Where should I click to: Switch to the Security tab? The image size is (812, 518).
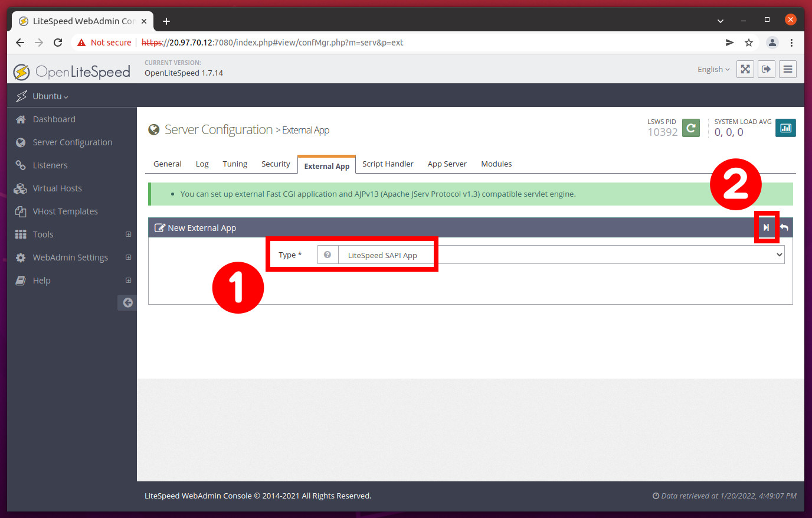tap(276, 164)
